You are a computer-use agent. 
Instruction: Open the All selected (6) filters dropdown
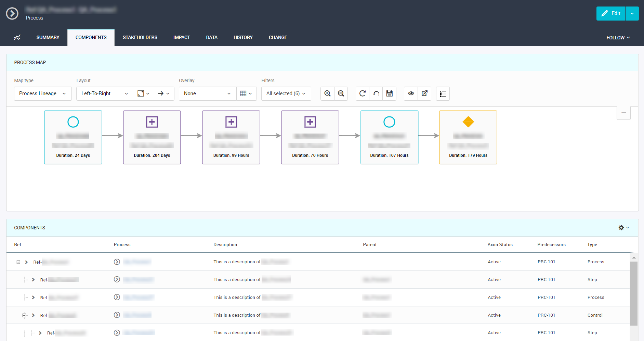point(286,93)
